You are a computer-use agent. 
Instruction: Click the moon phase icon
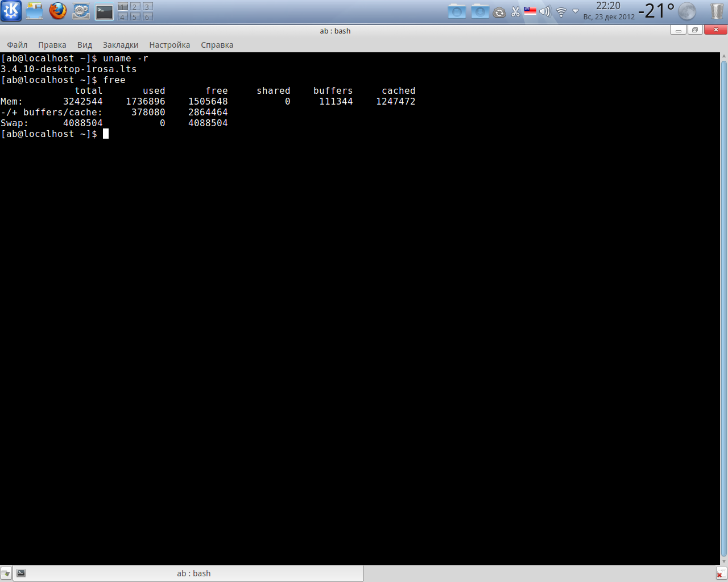(x=687, y=11)
